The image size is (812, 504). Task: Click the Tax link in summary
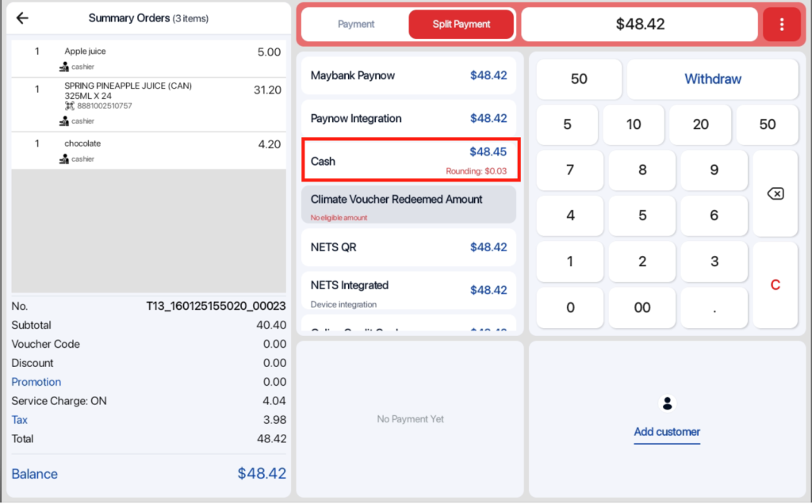(x=20, y=420)
